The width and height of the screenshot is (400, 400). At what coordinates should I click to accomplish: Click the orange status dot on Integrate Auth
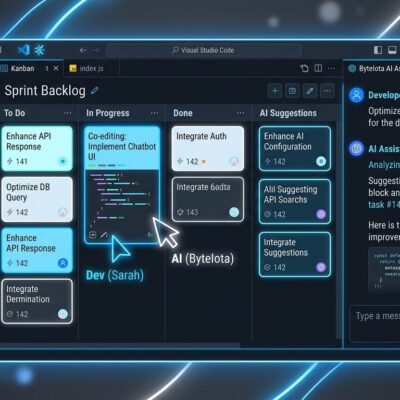coord(204,162)
